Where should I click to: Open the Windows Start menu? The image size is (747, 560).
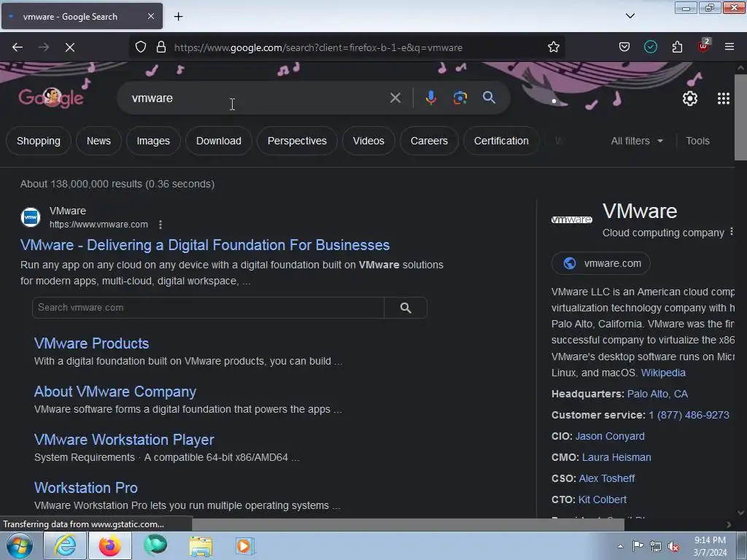[20, 545]
